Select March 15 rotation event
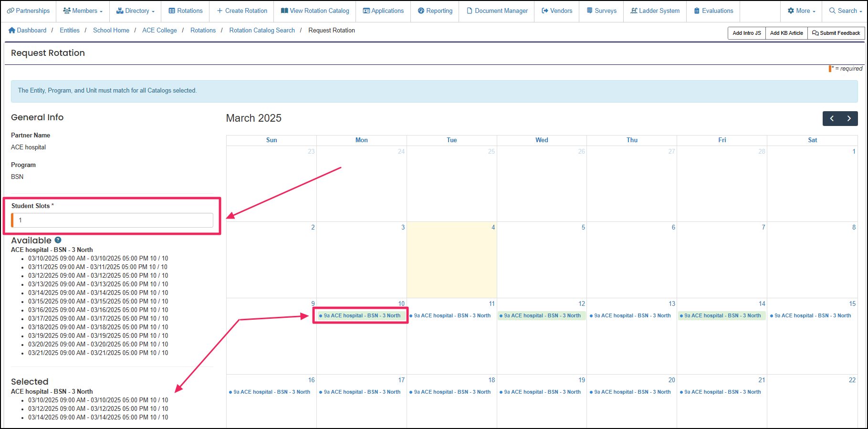 point(813,316)
